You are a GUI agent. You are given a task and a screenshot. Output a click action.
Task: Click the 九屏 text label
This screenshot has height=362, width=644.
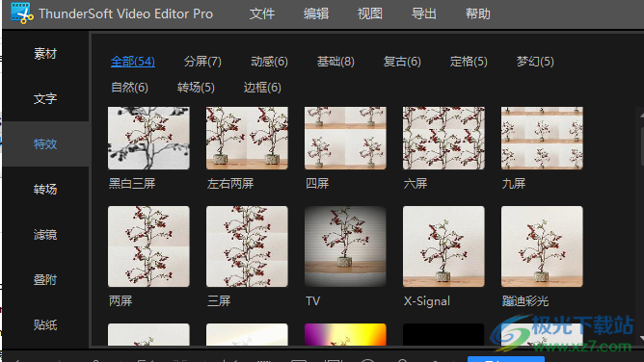(x=514, y=184)
